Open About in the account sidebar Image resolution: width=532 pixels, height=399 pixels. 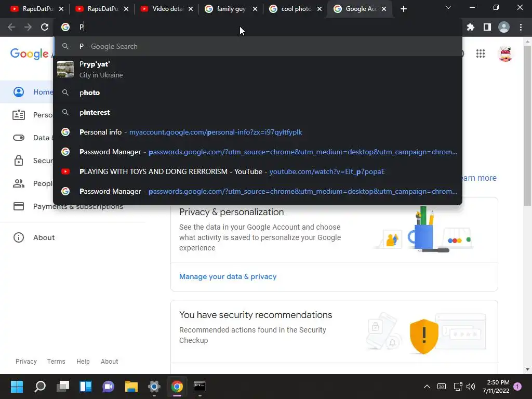click(44, 237)
